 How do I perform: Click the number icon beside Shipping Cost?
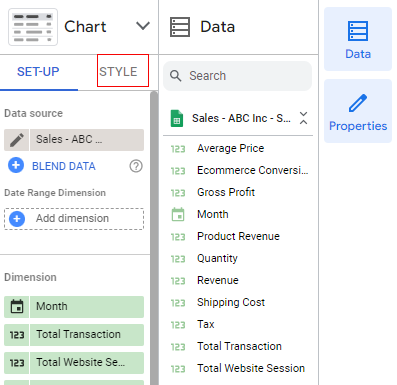click(x=178, y=303)
